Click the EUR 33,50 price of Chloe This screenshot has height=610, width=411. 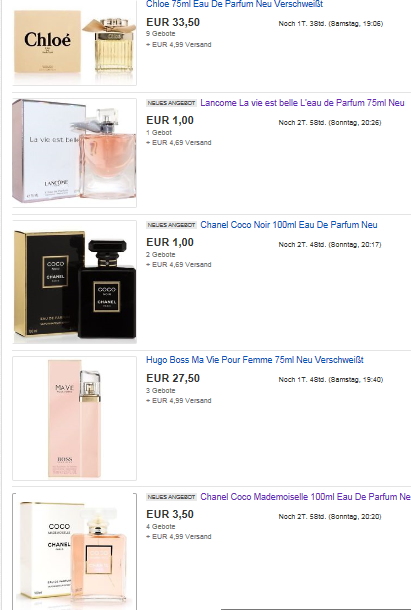(x=173, y=22)
